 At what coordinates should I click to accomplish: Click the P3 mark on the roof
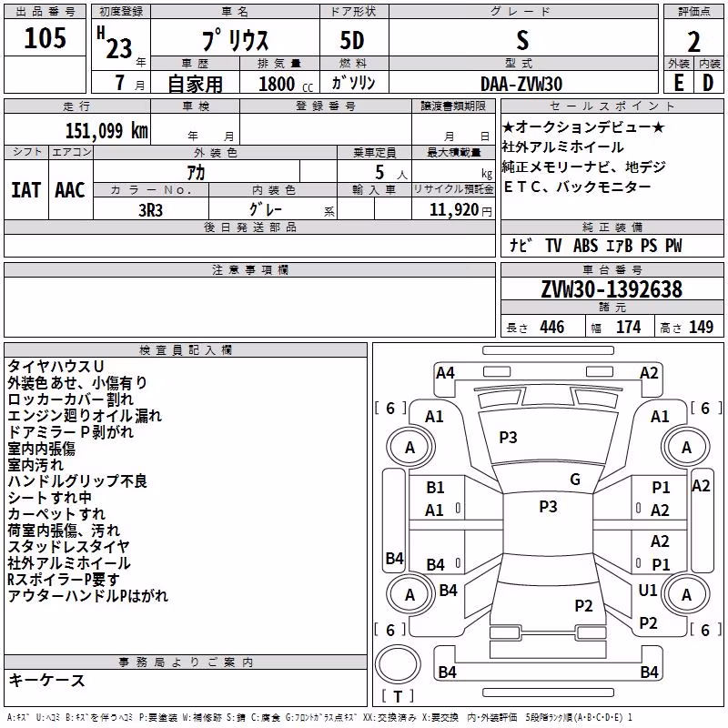pyautogui.click(x=548, y=507)
